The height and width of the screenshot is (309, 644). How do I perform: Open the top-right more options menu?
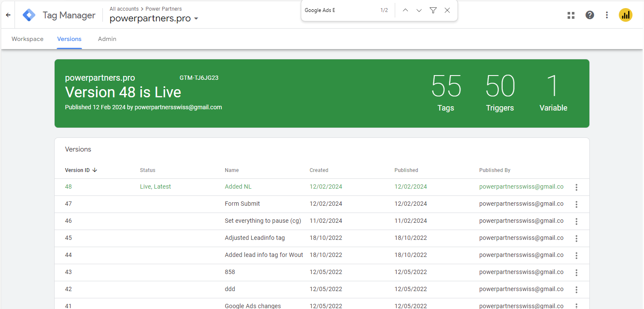tap(607, 15)
